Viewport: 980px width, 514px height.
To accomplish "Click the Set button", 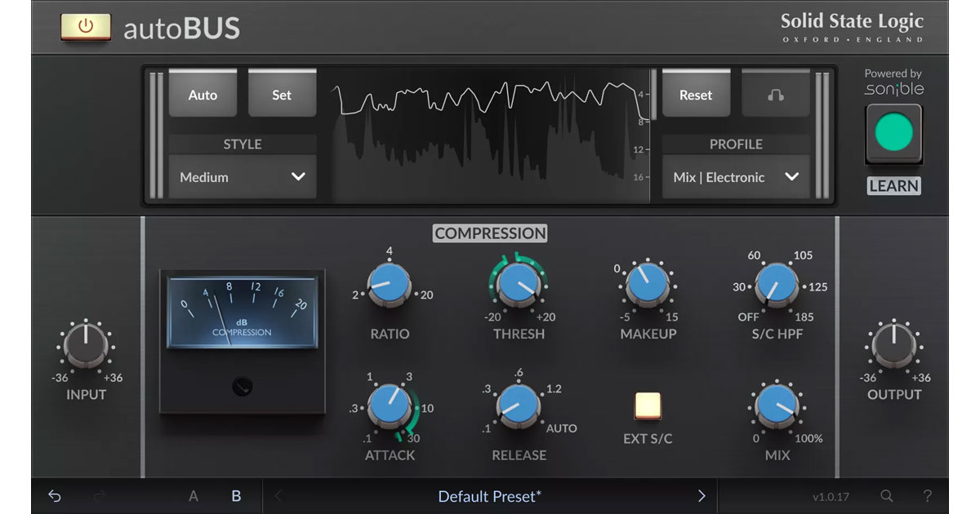I will point(282,95).
